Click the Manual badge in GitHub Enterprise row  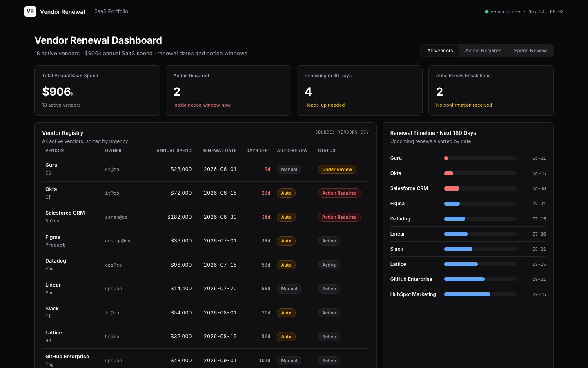tap(289, 361)
